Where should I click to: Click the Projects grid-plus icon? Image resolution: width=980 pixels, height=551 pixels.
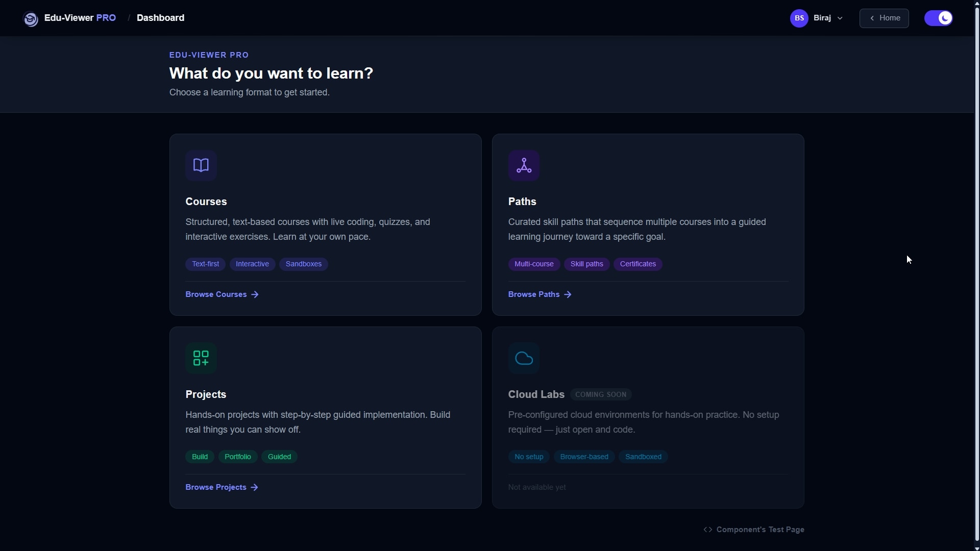pyautogui.click(x=201, y=358)
